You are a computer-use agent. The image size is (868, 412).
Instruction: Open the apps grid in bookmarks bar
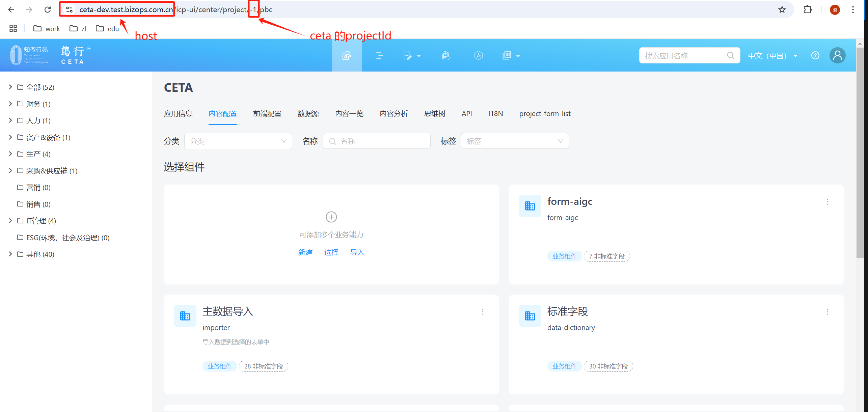(13, 29)
